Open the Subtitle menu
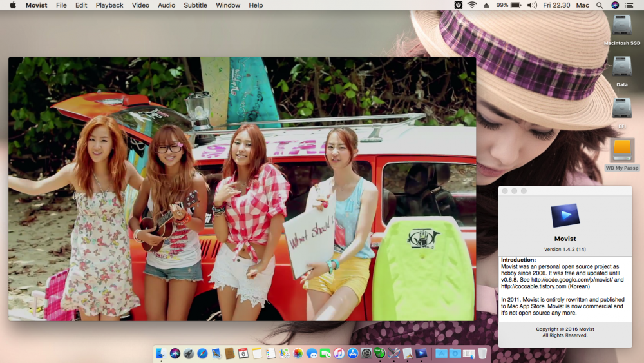644x363 pixels. 195,5
